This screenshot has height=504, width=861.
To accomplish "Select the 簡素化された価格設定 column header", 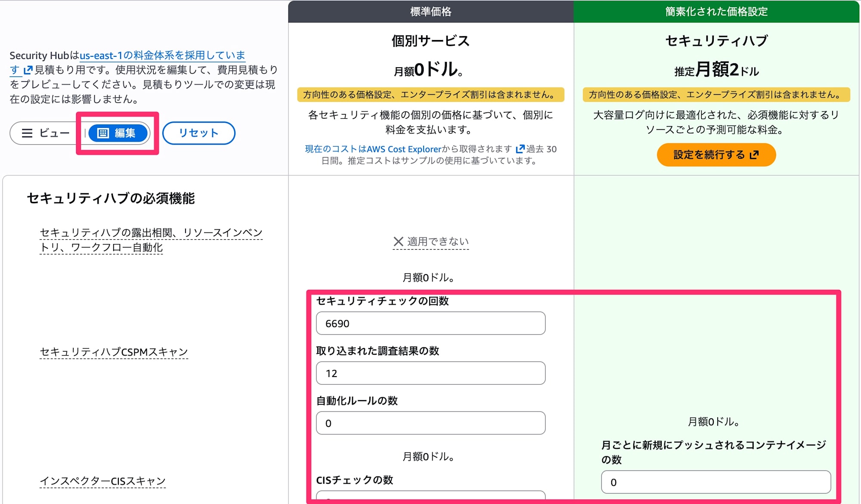I will click(717, 12).
